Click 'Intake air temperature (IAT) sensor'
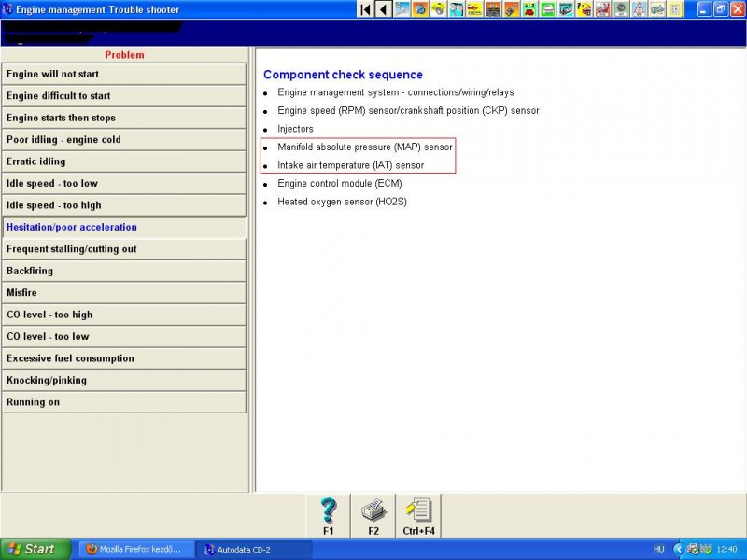The width and height of the screenshot is (747, 560). [351, 165]
